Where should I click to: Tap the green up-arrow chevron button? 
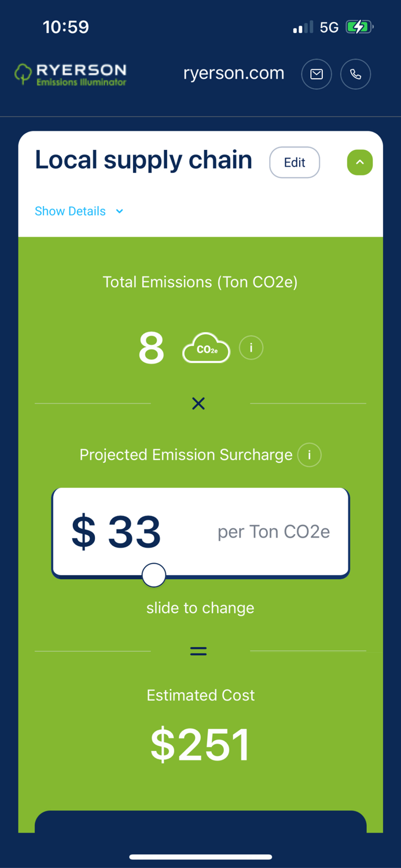(360, 163)
